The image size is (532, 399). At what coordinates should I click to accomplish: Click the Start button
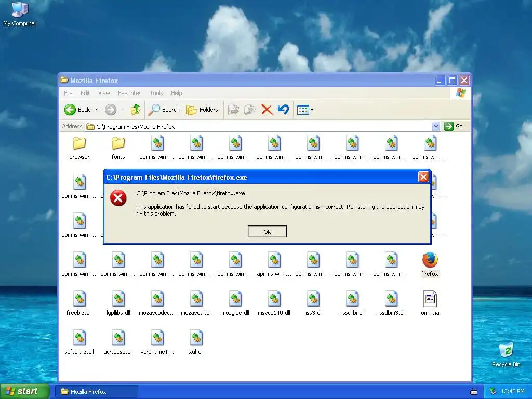[x=24, y=392]
